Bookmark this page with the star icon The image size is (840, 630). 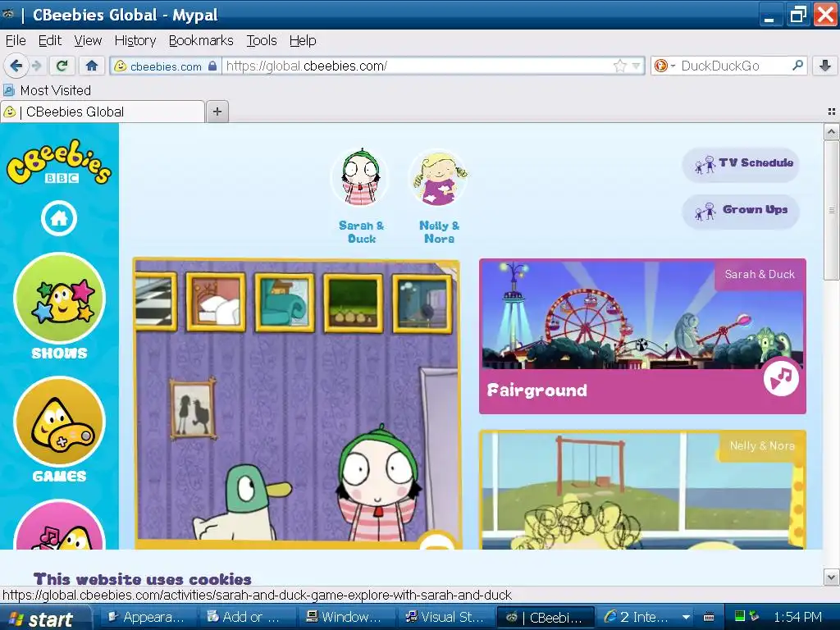click(620, 66)
